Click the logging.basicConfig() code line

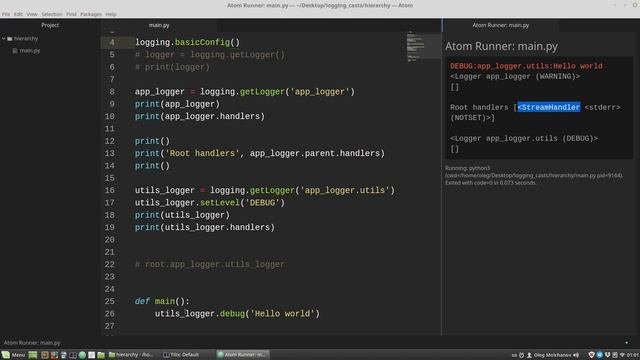187,42
